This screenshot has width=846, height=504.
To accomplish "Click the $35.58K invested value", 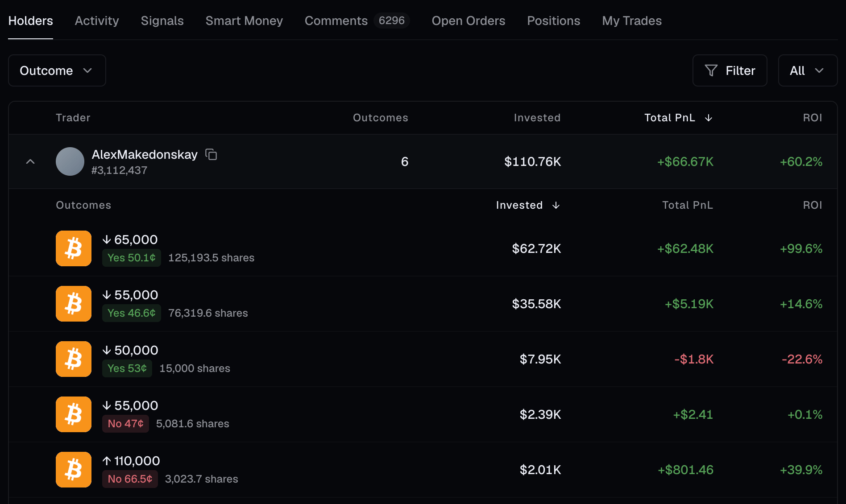I will coord(536,304).
